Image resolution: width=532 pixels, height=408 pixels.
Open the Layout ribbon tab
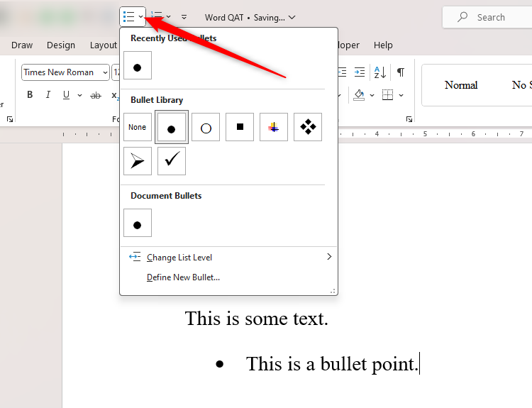[103, 45]
